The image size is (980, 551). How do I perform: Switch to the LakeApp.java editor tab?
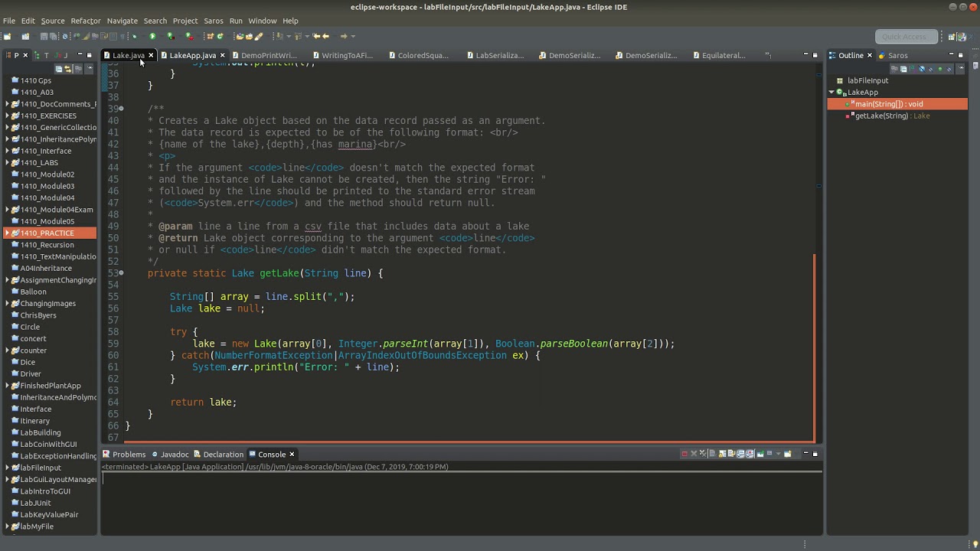192,55
